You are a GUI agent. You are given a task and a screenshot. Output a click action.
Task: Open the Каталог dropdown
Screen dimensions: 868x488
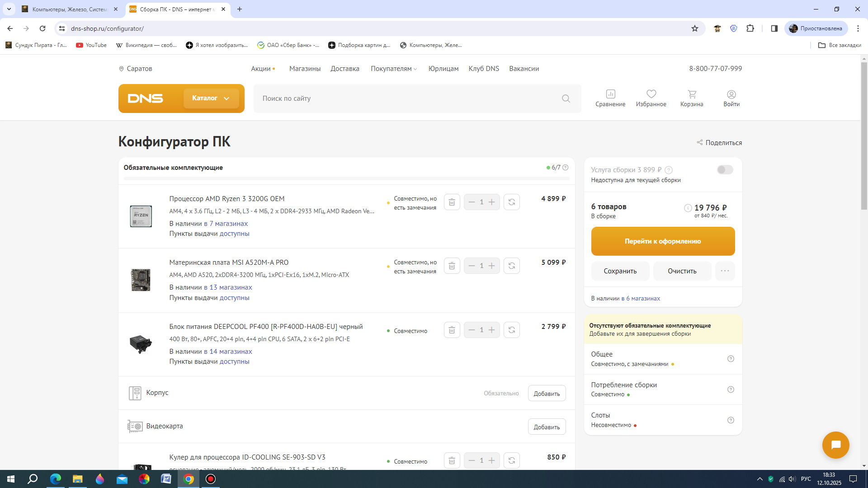pos(211,98)
